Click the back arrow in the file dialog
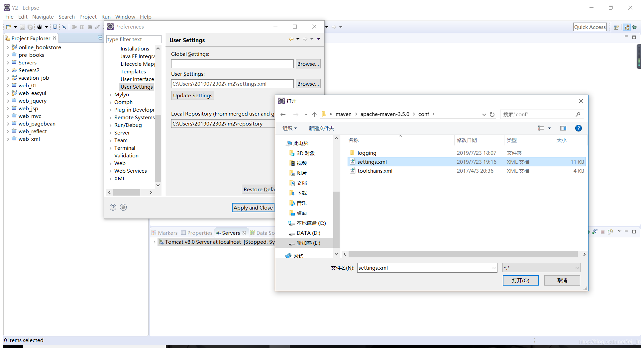This screenshot has height=348, width=644. click(283, 115)
